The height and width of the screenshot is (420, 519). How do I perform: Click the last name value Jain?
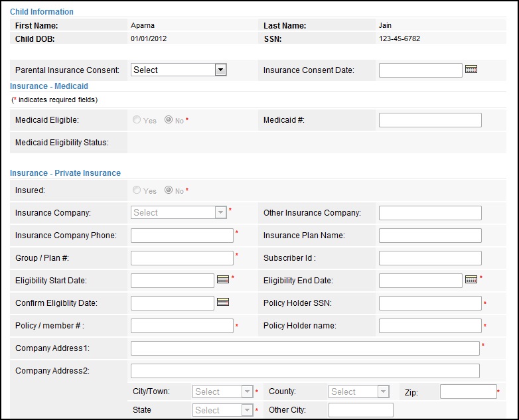[385, 25]
